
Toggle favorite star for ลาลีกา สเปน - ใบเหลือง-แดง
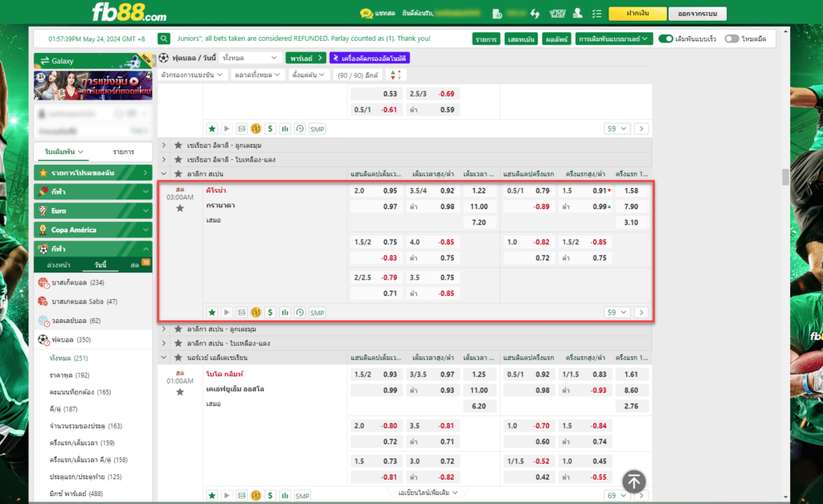point(178,343)
